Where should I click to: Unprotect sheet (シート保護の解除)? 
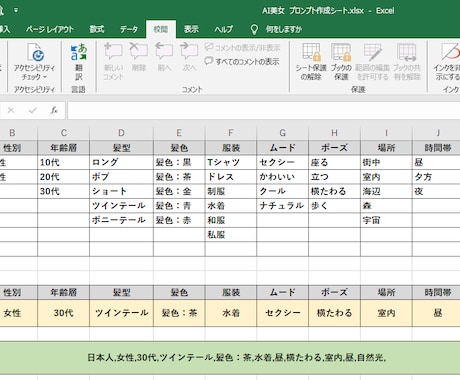point(311,62)
